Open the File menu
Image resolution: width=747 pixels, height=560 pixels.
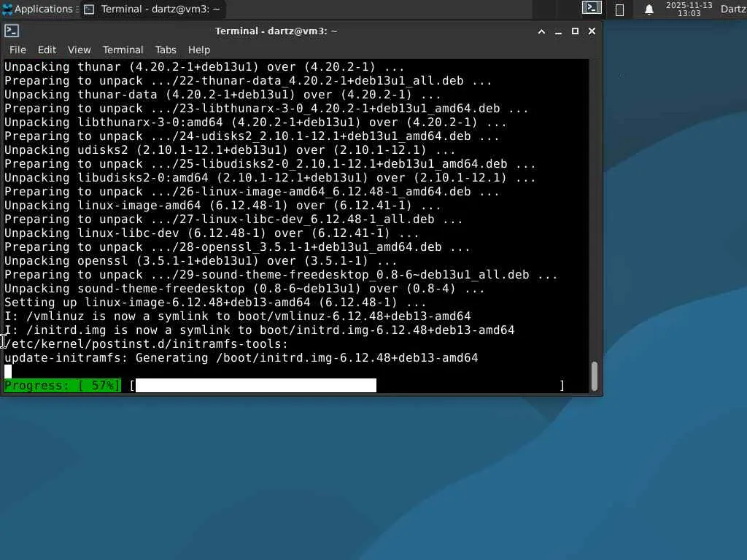click(x=18, y=50)
